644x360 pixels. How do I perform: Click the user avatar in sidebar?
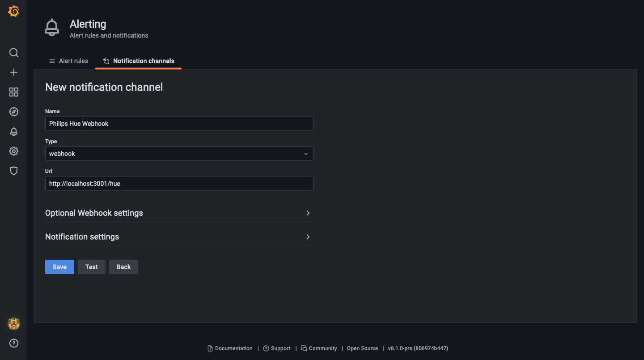[x=13, y=324]
